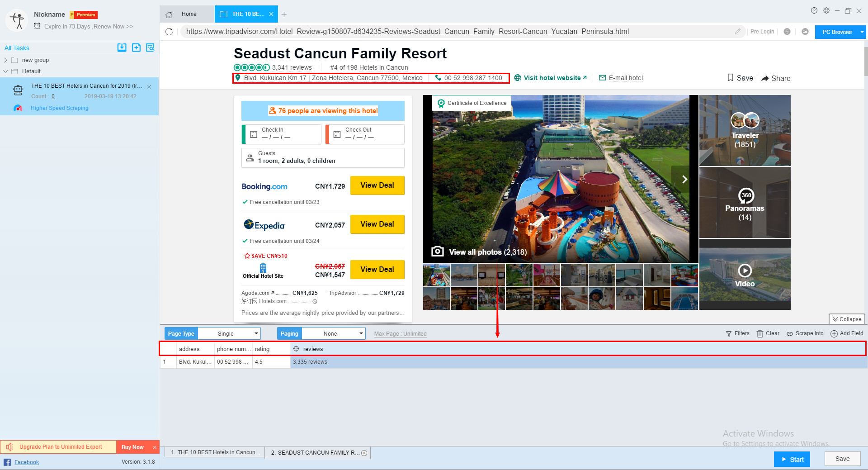Click Booking.com View Deal button
This screenshot has width=868, height=470.
377,185
